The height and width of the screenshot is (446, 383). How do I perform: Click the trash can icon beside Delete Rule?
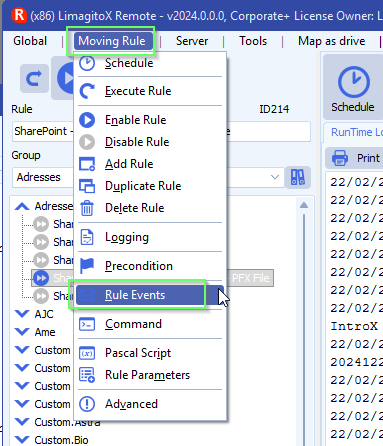[87, 208]
